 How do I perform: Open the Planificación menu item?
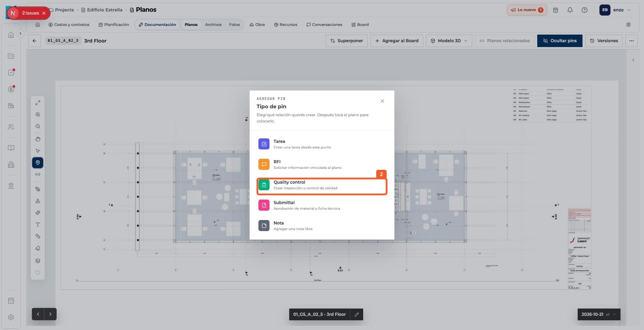pos(114,25)
